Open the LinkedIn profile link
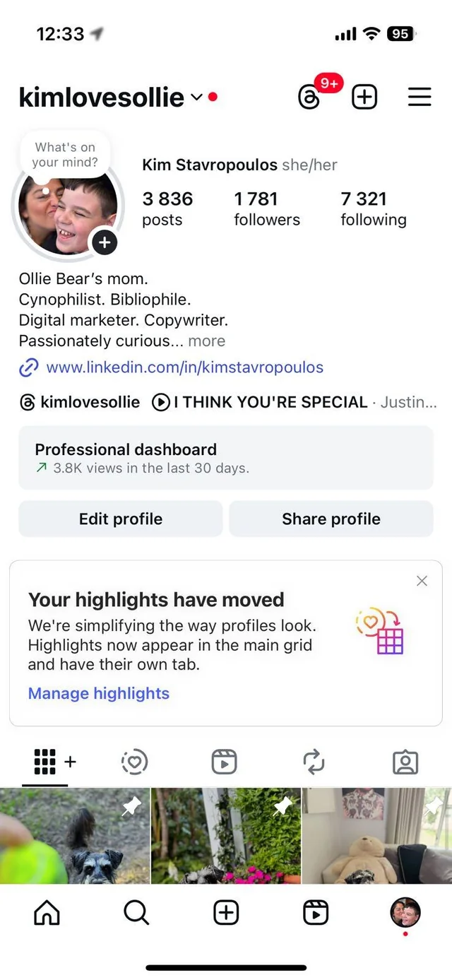The height and width of the screenshot is (980, 452). [x=184, y=367]
